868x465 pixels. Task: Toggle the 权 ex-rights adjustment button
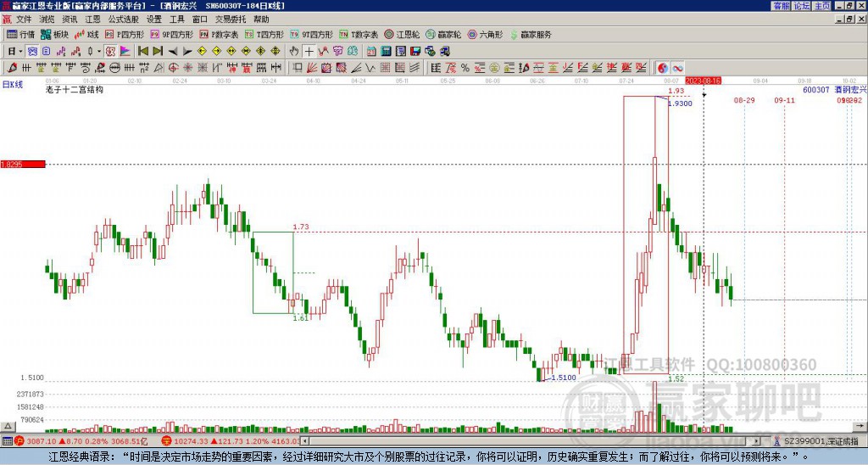[110, 52]
